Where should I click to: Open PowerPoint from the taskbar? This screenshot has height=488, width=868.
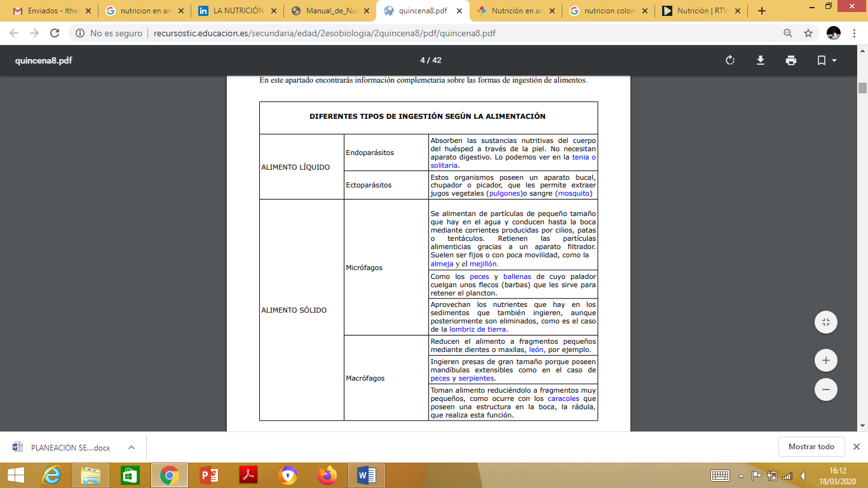(x=208, y=475)
